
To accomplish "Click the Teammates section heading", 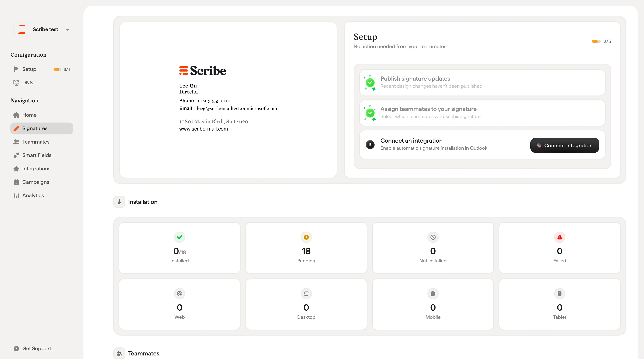I will point(143,353).
